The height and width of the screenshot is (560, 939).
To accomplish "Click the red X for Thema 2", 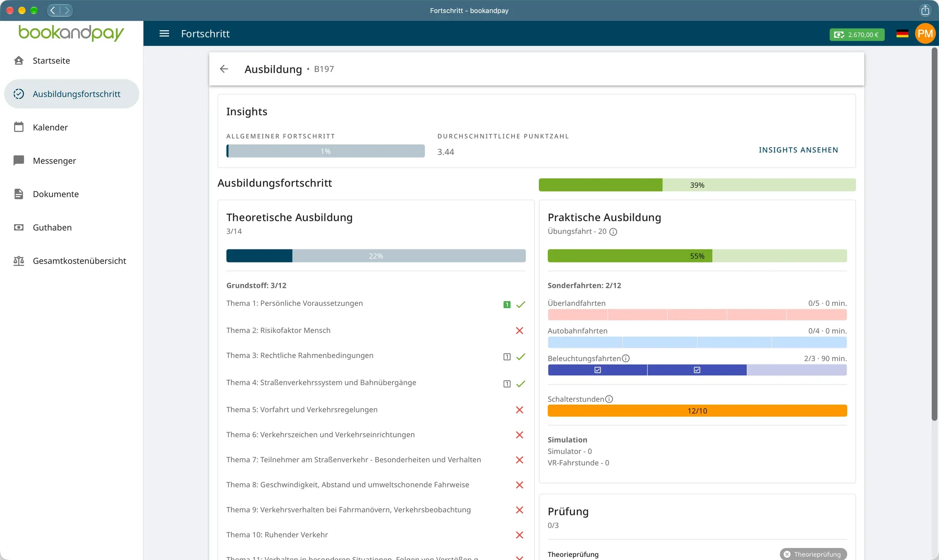I will [520, 330].
